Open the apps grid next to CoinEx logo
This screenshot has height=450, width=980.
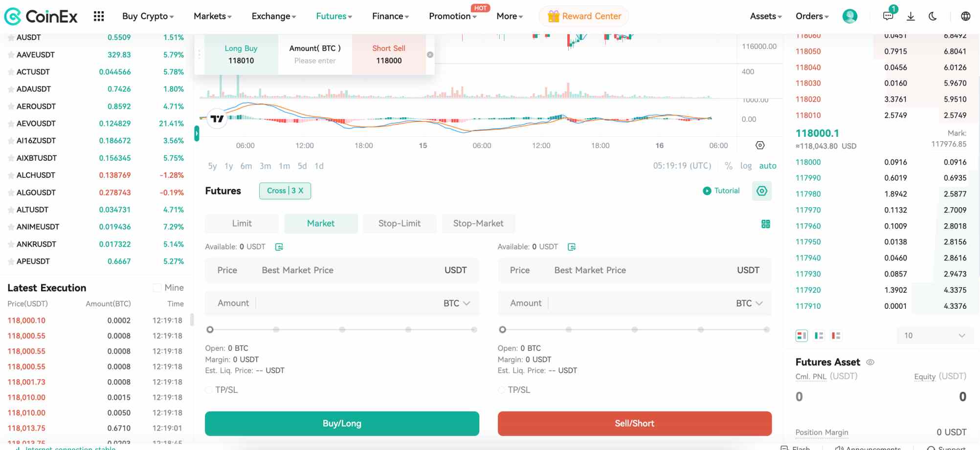[x=99, y=16]
